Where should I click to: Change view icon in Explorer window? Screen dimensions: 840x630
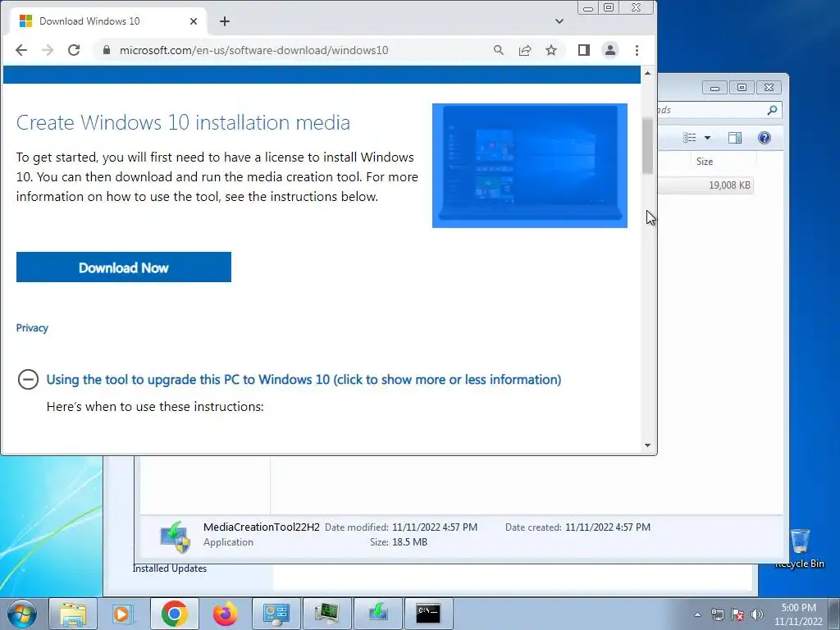coord(689,138)
